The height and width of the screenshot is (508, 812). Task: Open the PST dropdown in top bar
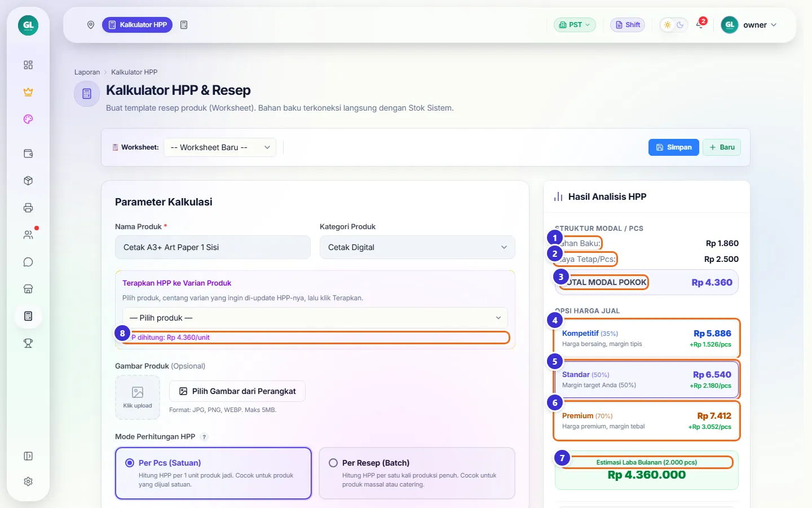[575, 25]
